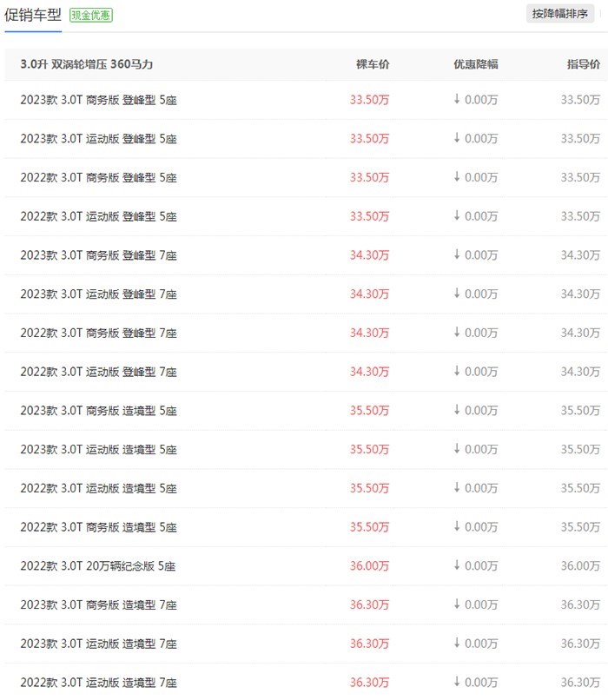Click the 指导价 column header
The height and width of the screenshot is (700, 608).
pyautogui.click(x=584, y=64)
